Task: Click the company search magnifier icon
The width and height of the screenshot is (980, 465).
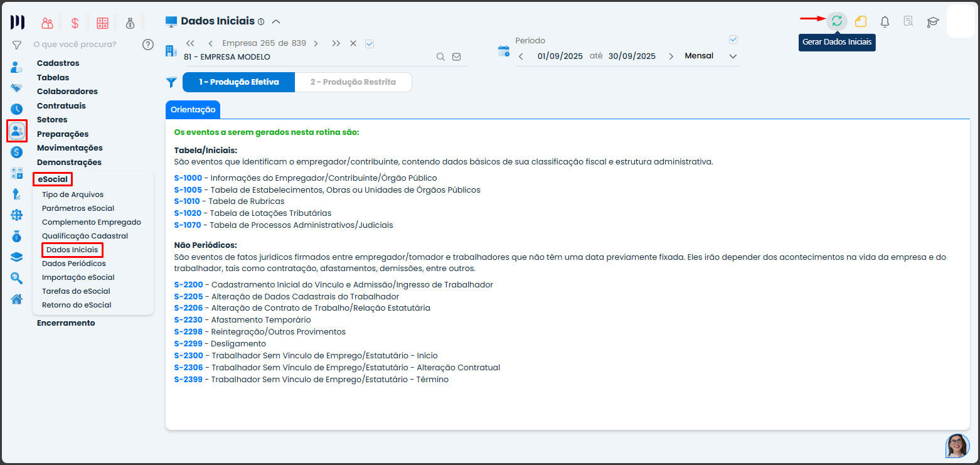Action: pos(441,56)
